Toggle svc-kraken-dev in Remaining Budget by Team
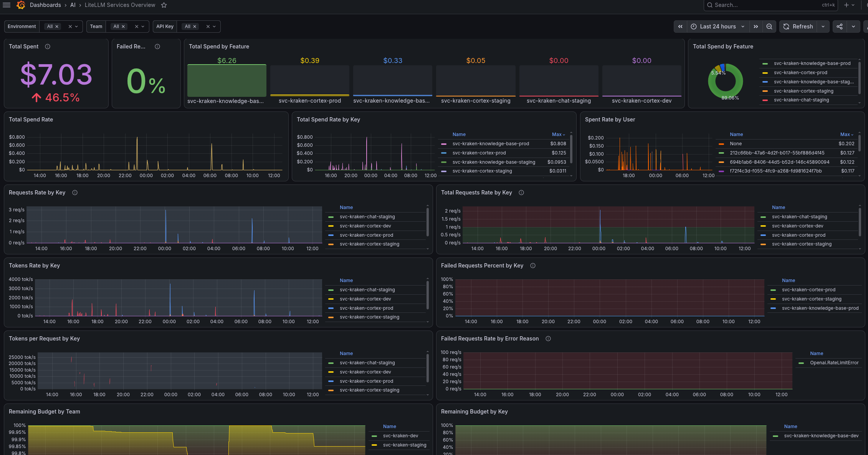 (400, 436)
